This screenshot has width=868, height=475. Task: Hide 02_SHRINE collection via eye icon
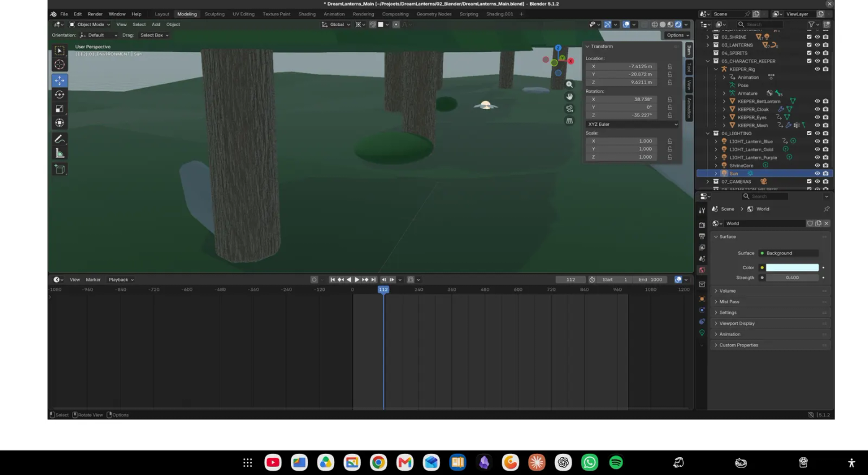pyautogui.click(x=817, y=37)
